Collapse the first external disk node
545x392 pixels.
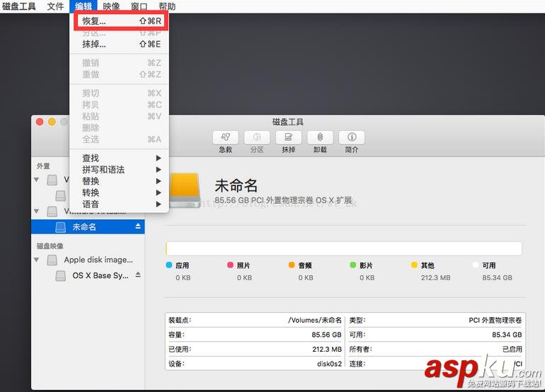(x=37, y=180)
